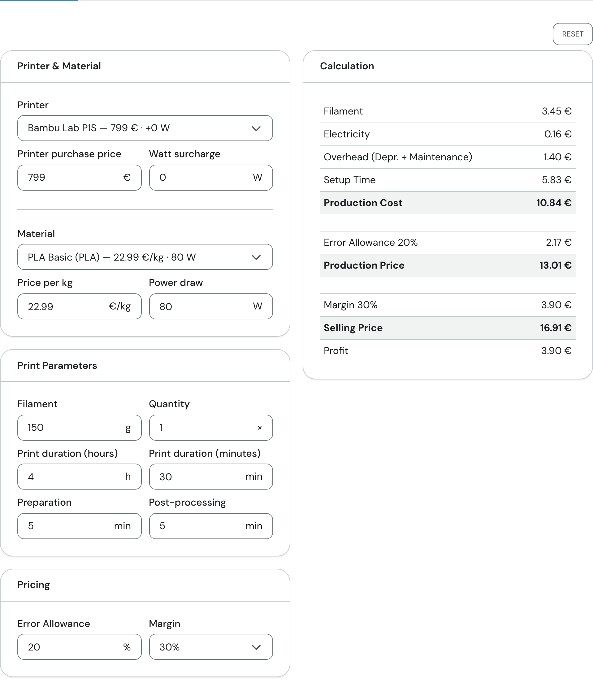Click the Error Allowance percent field
The width and height of the screenshot is (593, 700).
click(79, 647)
